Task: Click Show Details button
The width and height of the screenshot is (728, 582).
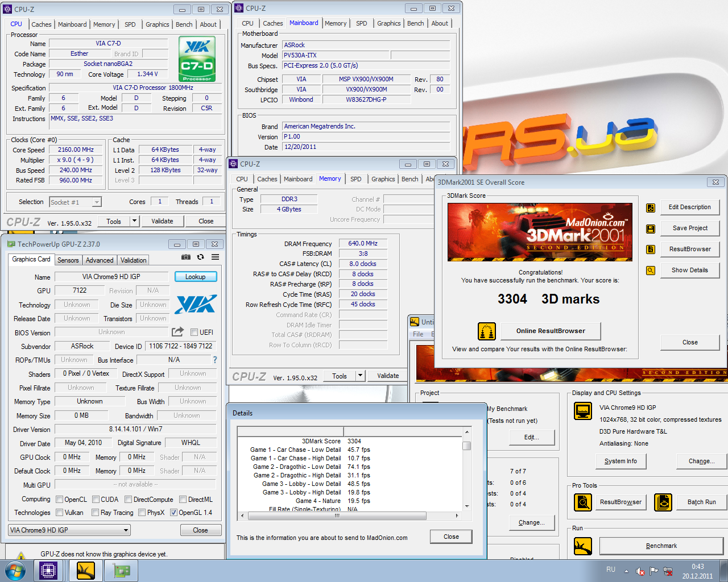Action: tap(690, 270)
